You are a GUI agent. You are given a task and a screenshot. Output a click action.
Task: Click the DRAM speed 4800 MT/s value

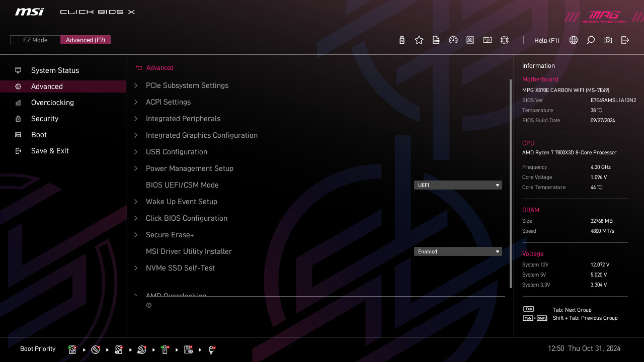[602, 231]
